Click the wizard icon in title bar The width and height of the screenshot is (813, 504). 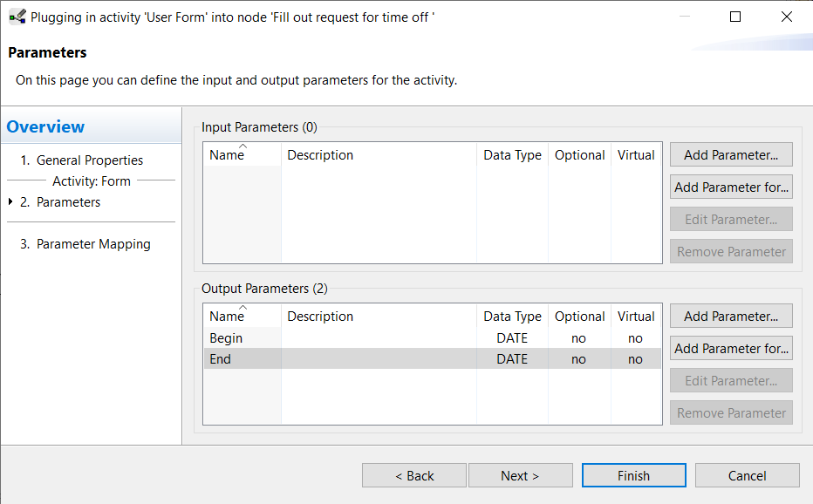pyautogui.click(x=17, y=17)
